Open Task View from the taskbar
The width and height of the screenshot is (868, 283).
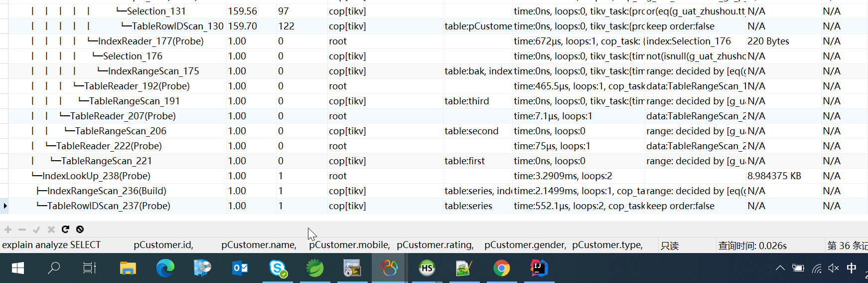(x=89, y=269)
